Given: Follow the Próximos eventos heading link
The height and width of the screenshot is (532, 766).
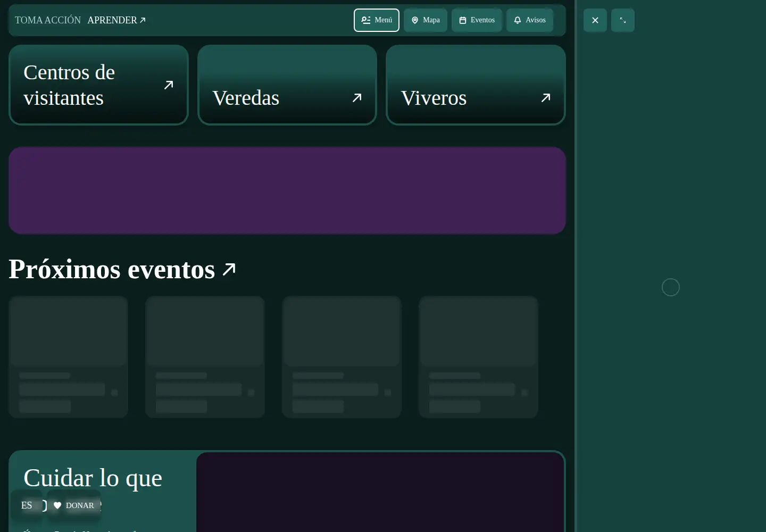Looking at the screenshot, I should [122, 269].
